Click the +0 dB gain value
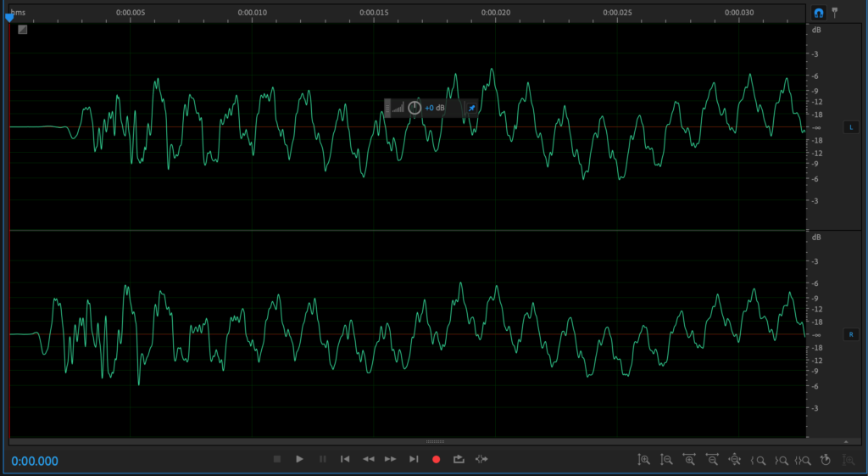868x476 pixels. 435,108
